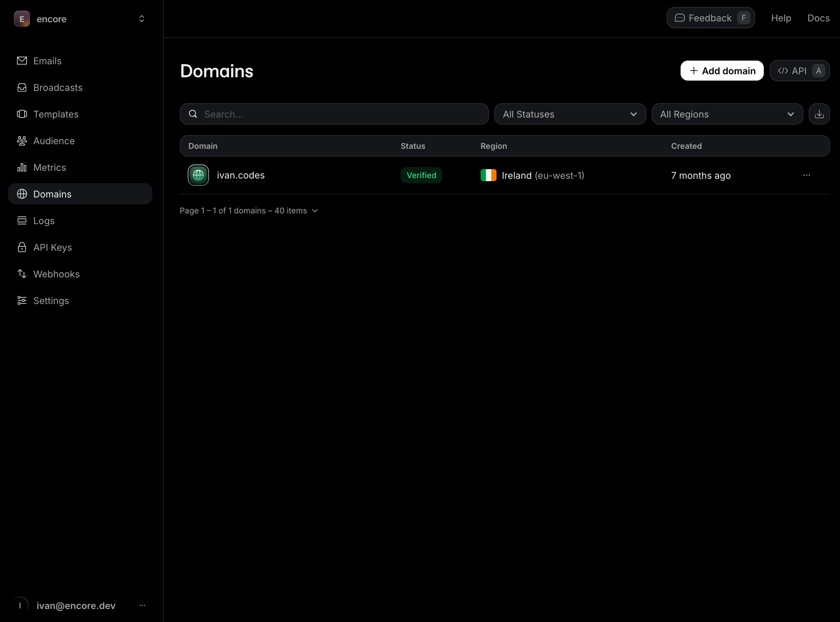
Task: Open the actions menu for ivan.codes domain
Action: pos(806,175)
